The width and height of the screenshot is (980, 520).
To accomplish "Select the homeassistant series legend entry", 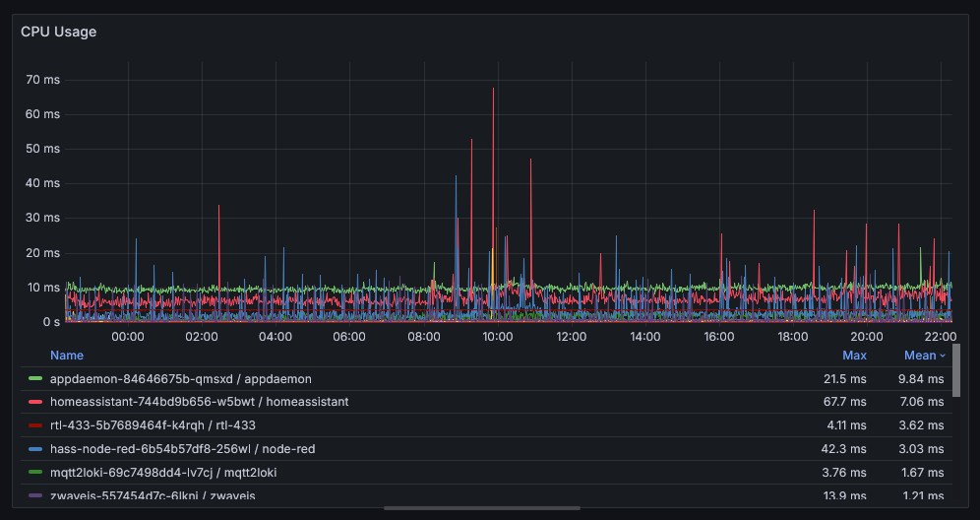I will 200,402.
